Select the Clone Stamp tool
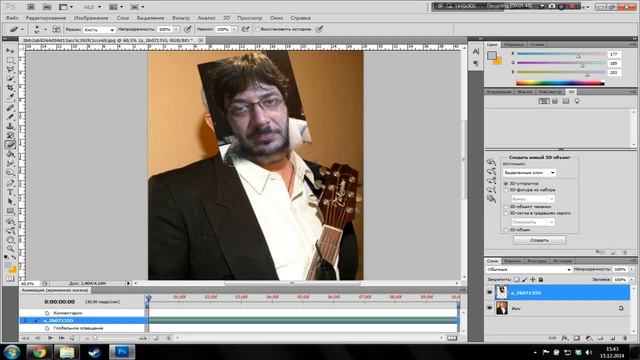This screenshot has height=360, width=640. tap(10, 126)
